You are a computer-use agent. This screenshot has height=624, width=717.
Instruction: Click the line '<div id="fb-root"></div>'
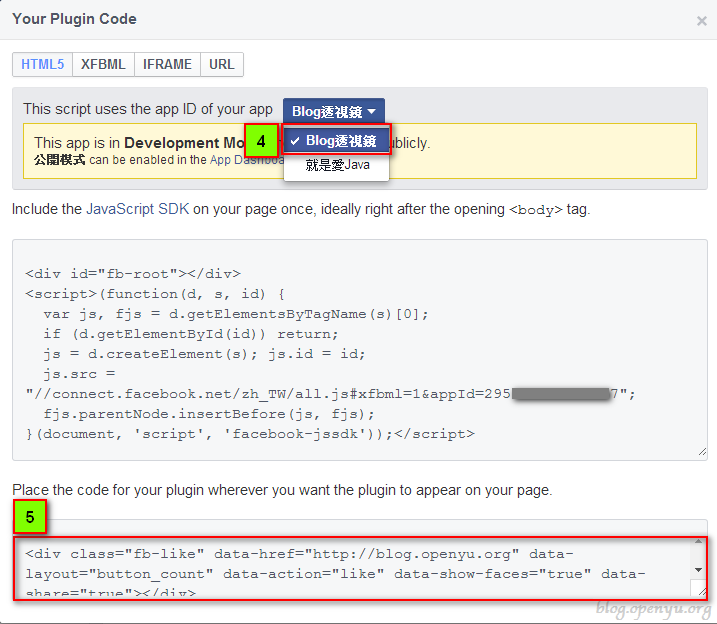[x=133, y=274]
